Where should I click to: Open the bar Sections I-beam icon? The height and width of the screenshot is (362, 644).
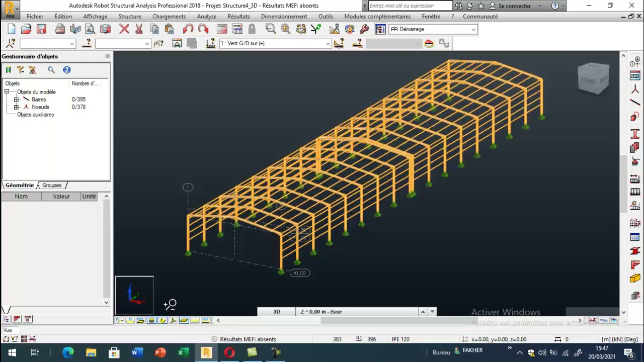[635, 134]
